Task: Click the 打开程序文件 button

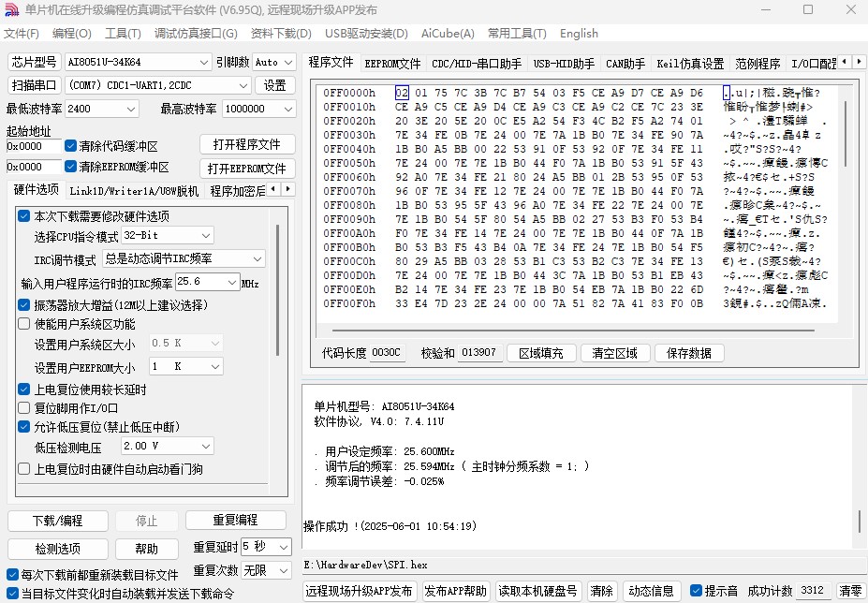Action: 247,144
